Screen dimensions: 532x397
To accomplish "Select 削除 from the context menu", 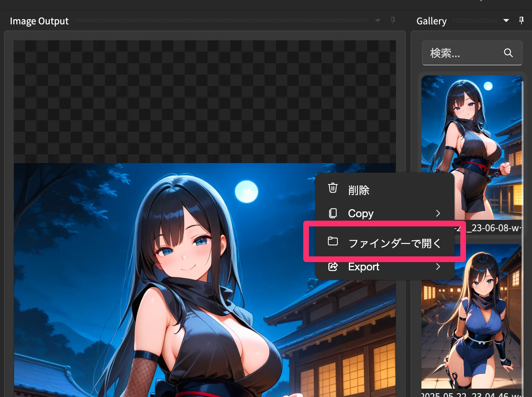I will 385,189.
